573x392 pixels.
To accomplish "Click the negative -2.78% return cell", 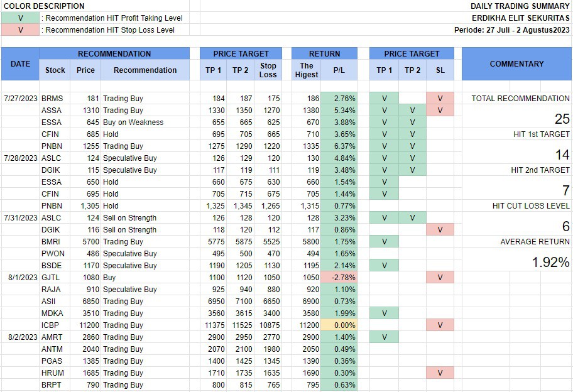I will (x=339, y=278).
